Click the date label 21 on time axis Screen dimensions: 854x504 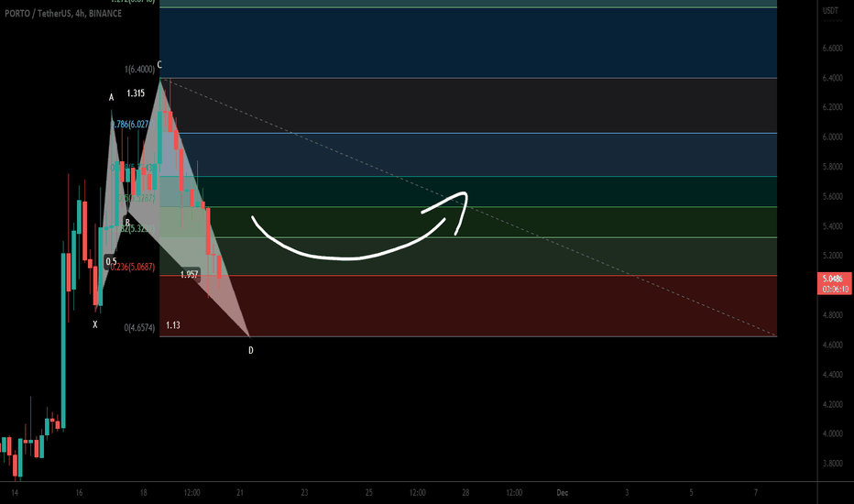(240, 493)
